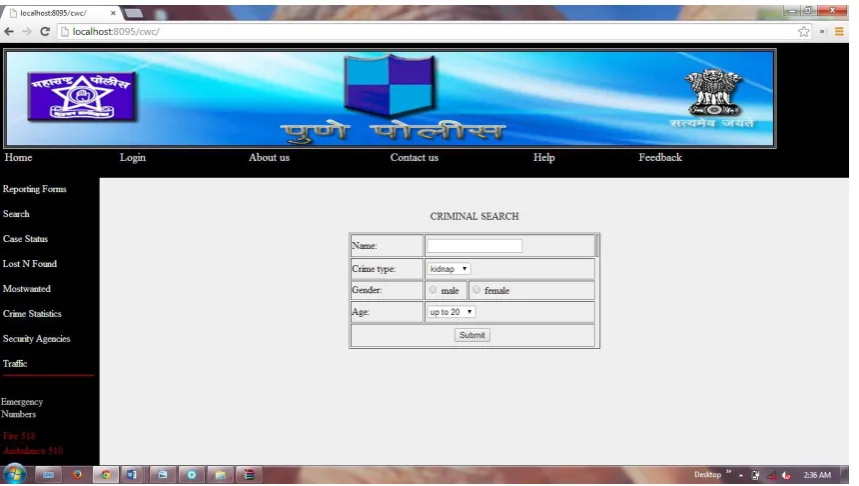This screenshot has width=859, height=486.
Task: Open the Age dropdown showing up to 20
Action: pyautogui.click(x=451, y=312)
